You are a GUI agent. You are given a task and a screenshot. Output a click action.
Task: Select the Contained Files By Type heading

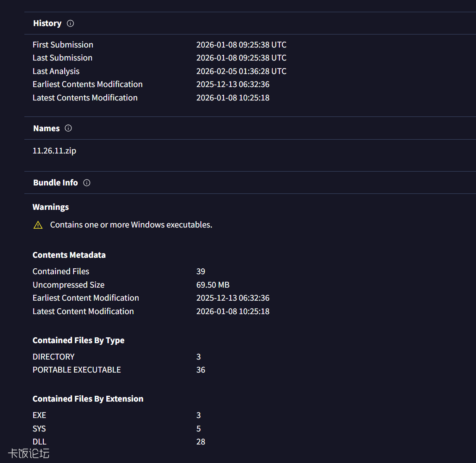click(x=79, y=340)
